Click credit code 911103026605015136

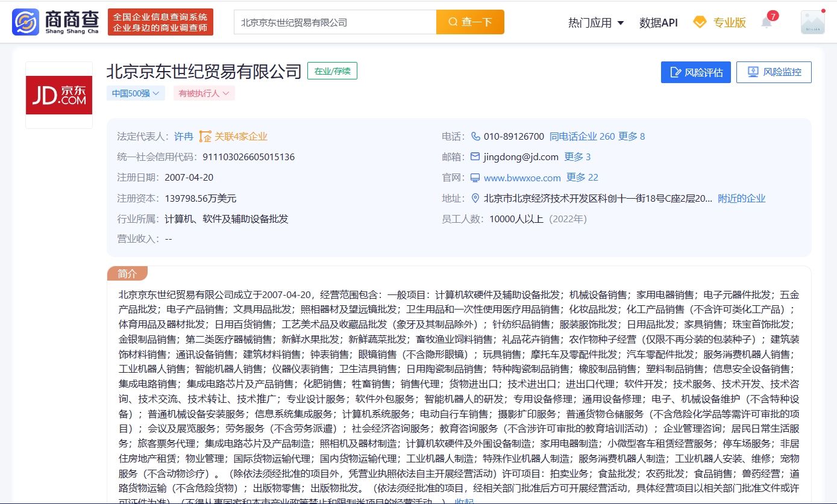248,157
